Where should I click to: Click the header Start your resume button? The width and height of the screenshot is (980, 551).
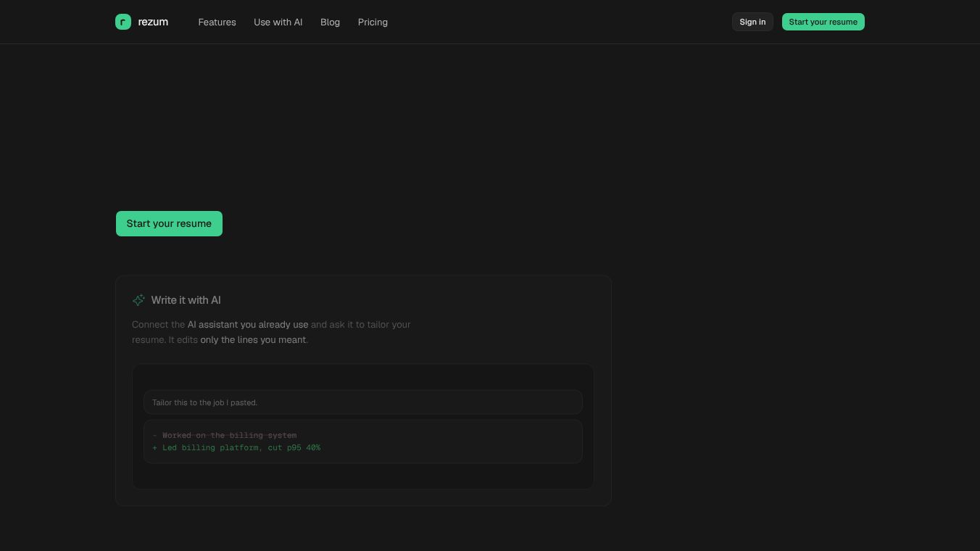(823, 22)
